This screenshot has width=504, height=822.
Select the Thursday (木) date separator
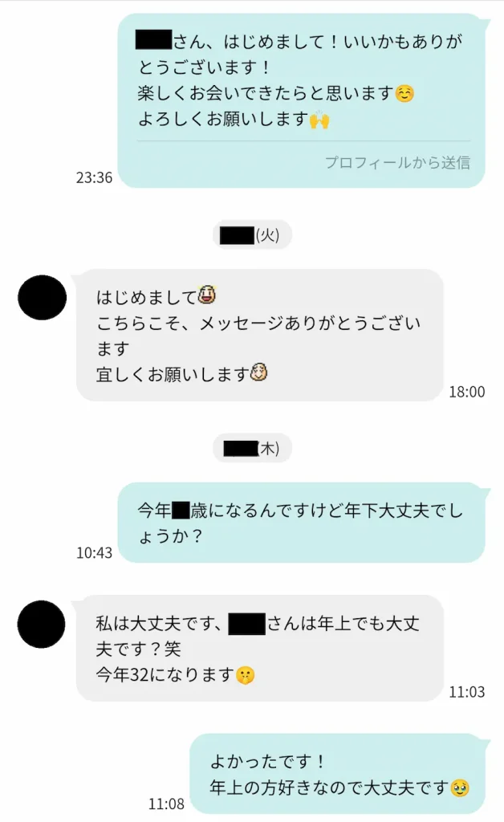point(252,448)
